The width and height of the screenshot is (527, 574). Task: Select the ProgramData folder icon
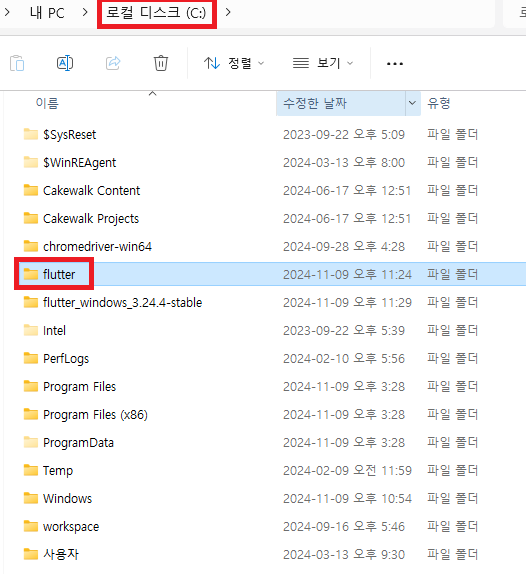(31, 442)
